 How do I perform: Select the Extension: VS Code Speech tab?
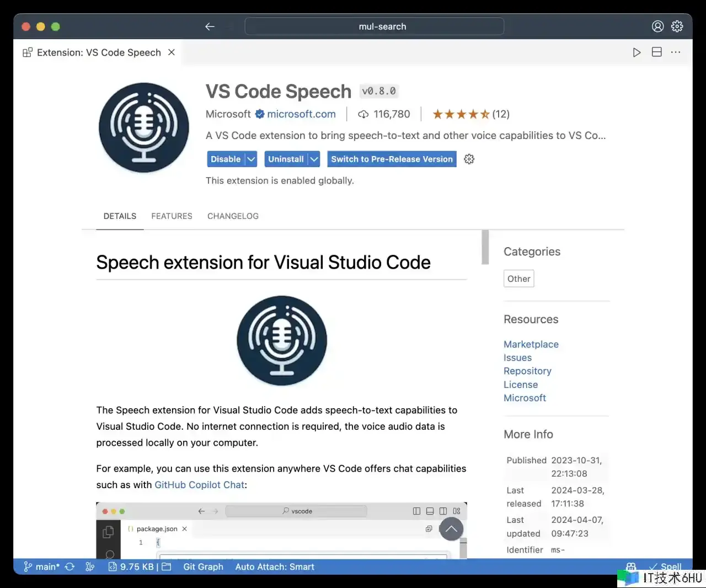point(98,52)
